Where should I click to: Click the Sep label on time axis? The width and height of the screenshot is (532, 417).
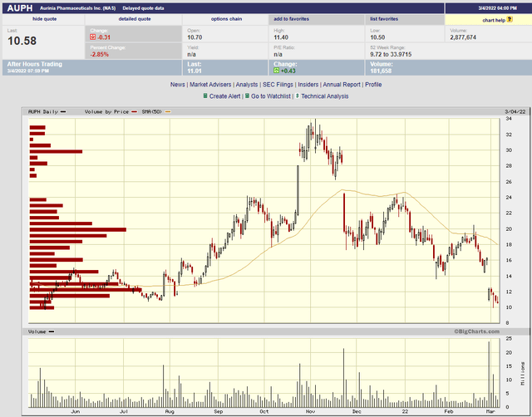pos(218,411)
